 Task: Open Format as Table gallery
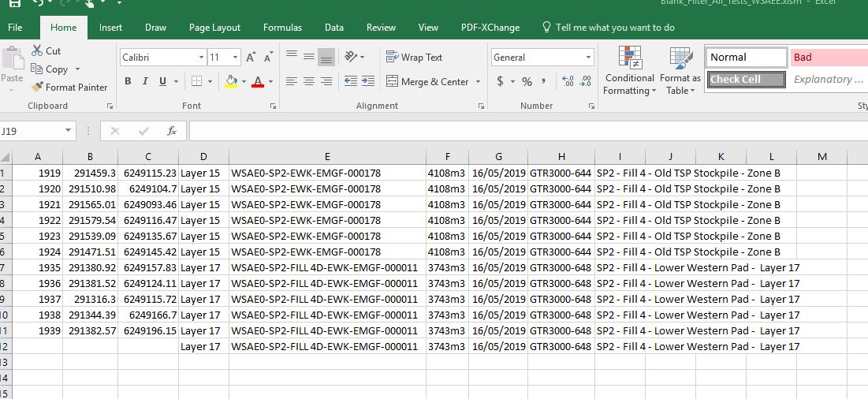tap(680, 70)
